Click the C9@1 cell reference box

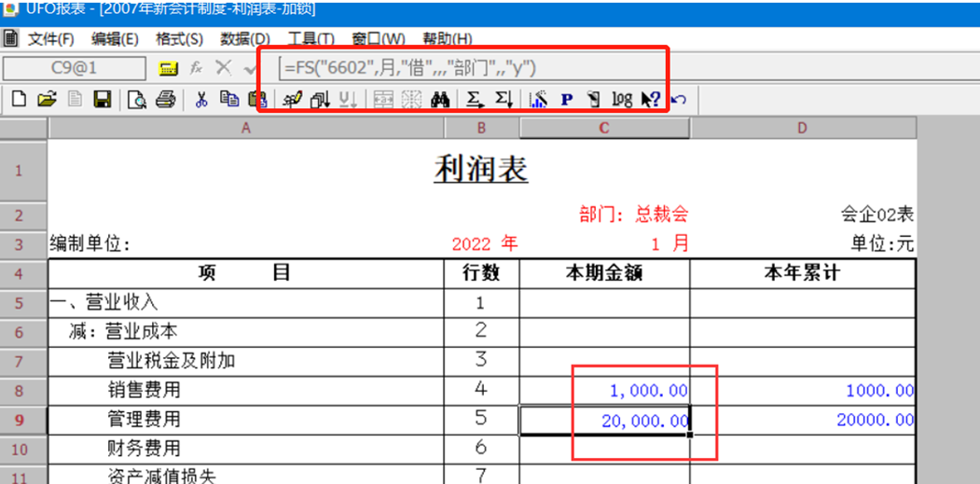point(74,68)
